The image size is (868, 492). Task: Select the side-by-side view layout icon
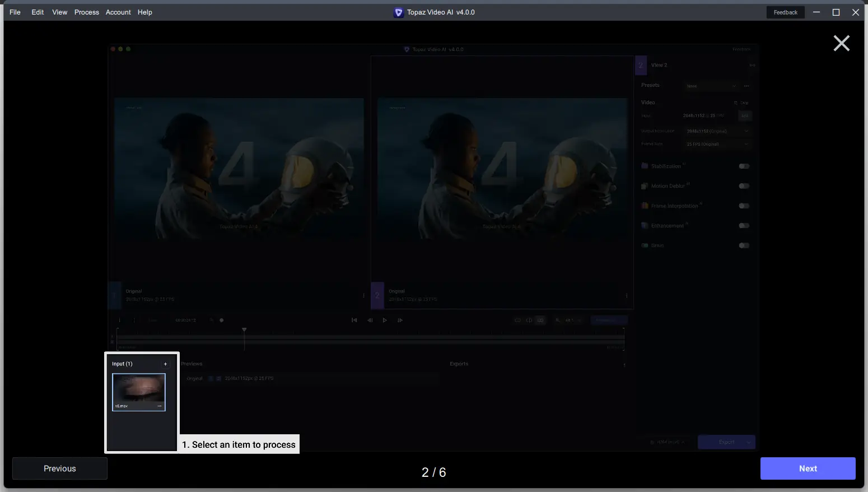pyautogui.click(x=540, y=320)
